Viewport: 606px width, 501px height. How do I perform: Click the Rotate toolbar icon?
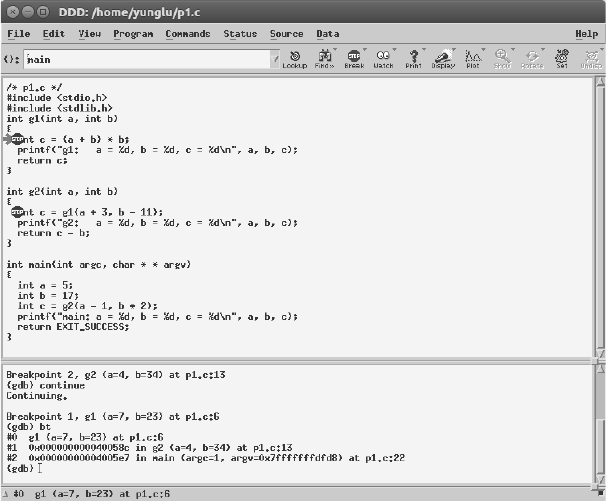[532, 60]
